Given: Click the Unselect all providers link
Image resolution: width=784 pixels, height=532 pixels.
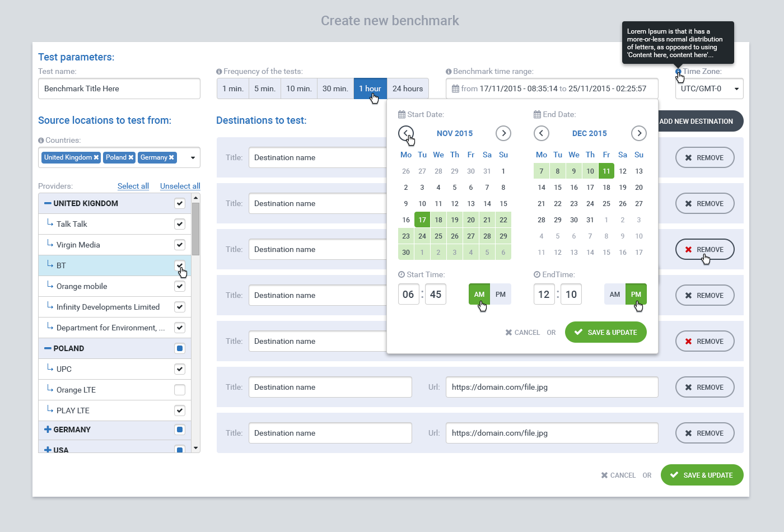Looking at the screenshot, I should pyautogui.click(x=180, y=186).
